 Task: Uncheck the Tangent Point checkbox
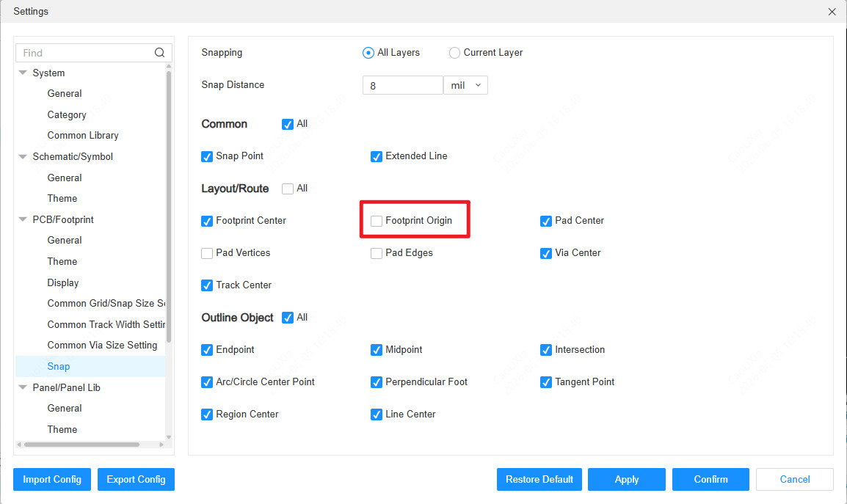click(x=546, y=382)
